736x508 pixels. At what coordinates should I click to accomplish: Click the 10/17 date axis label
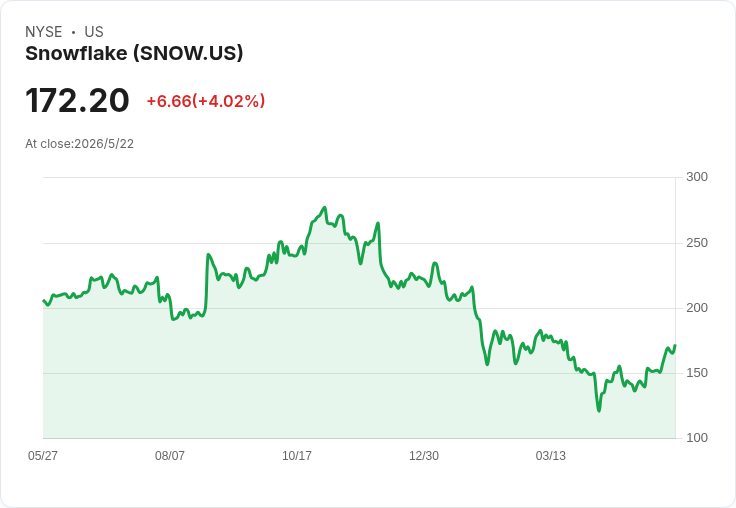297,455
